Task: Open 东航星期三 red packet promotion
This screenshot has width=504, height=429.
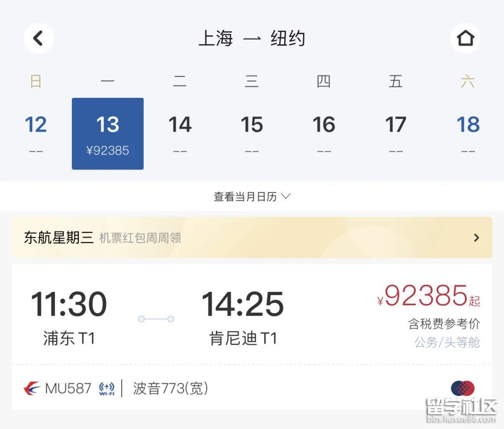Action: pos(252,238)
